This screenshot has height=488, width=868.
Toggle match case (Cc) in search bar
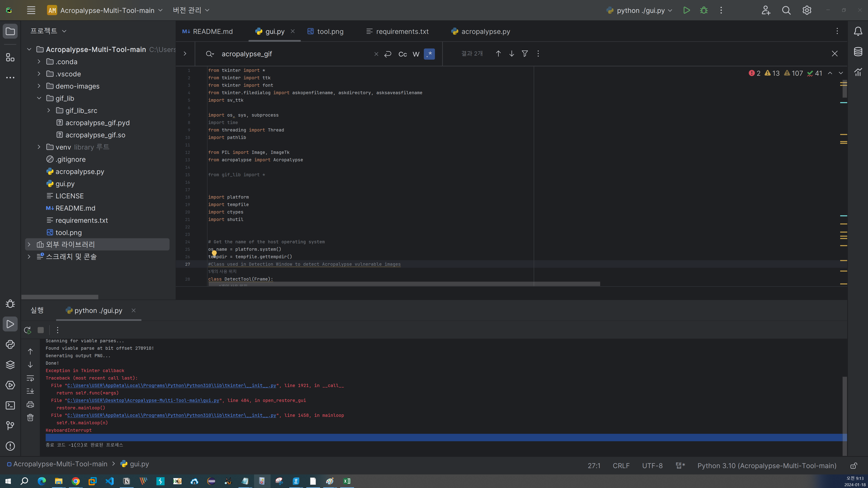(x=402, y=54)
